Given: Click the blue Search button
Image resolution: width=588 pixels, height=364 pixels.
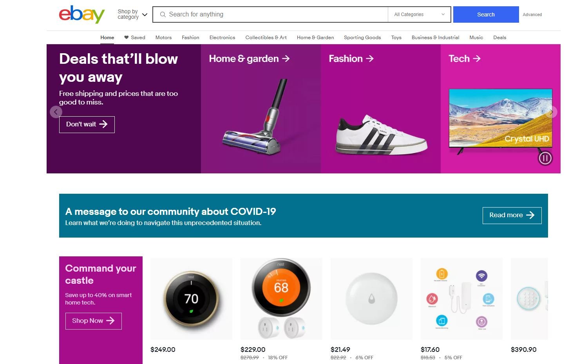Looking at the screenshot, I should (486, 14).
